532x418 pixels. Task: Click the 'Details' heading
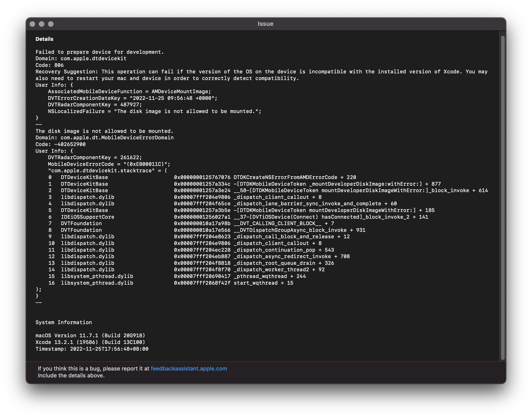44,39
